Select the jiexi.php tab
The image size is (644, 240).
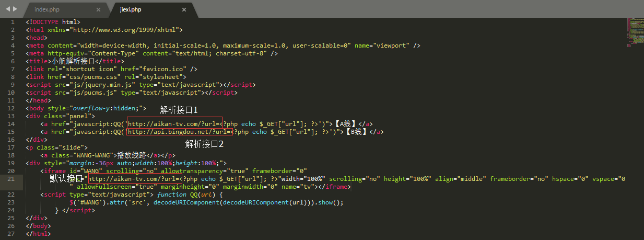click(131, 9)
